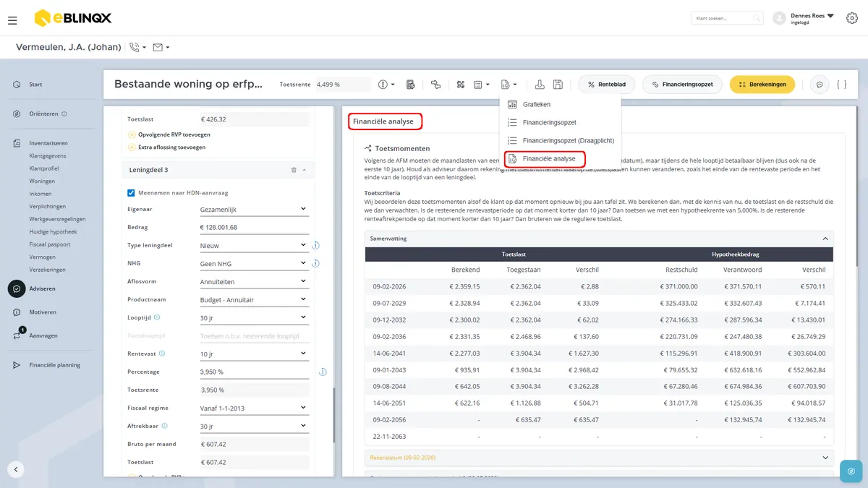
Task: Collapse the Leningdeel 3 section chevron
Action: [x=304, y=170]
